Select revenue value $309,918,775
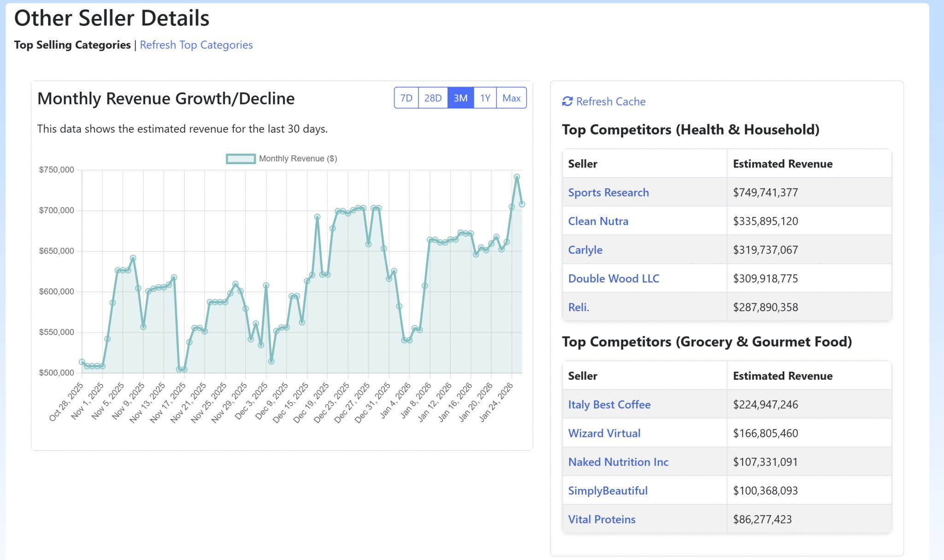 [x=766, y=278]
